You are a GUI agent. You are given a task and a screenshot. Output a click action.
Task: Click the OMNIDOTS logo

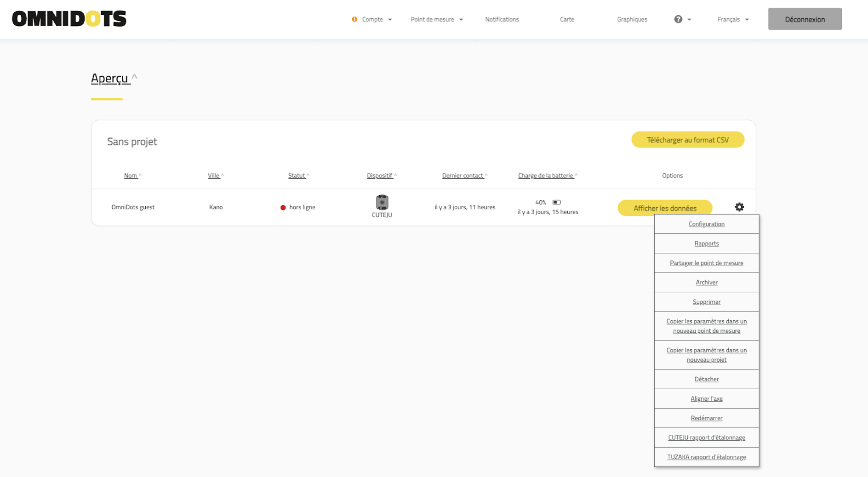tap(69, 19)
